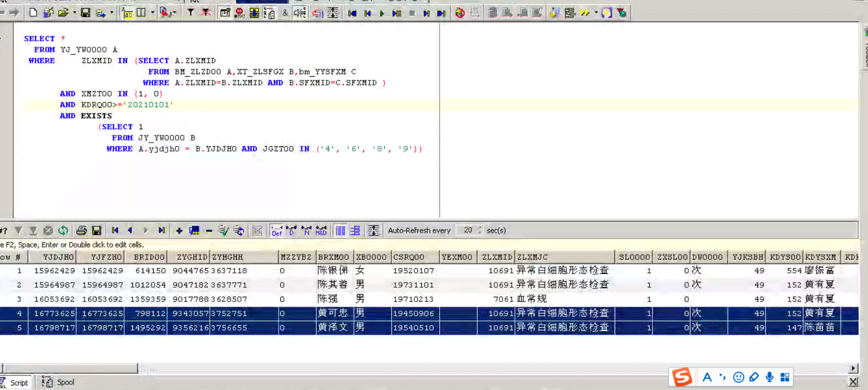Click the Auto-Refresh seconds input field
This screenshot has width=868, height=390.
(468, 230)
